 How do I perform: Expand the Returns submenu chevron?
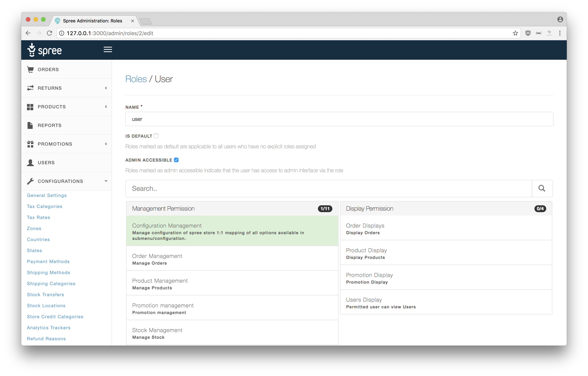click(106, 88)
